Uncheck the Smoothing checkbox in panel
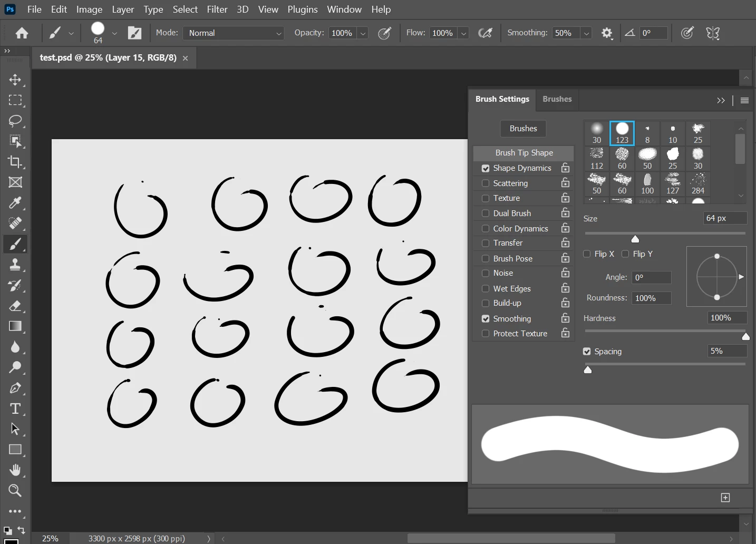Viewport: 756px width, 544px height. click(486, 319)
